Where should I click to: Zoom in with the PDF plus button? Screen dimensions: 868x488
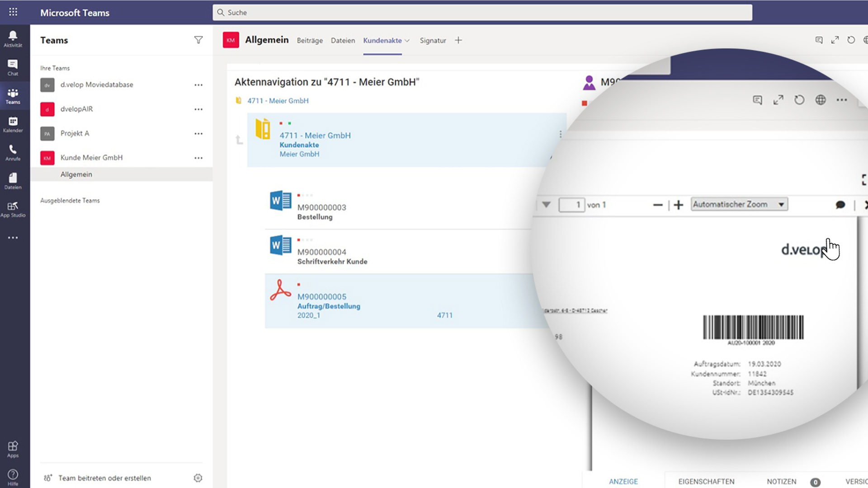[679, 205]
